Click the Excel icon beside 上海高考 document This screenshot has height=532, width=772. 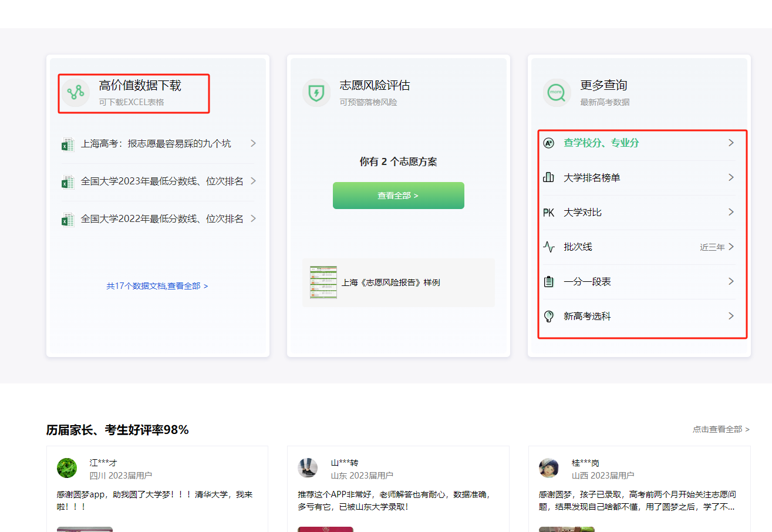point(68,144)
